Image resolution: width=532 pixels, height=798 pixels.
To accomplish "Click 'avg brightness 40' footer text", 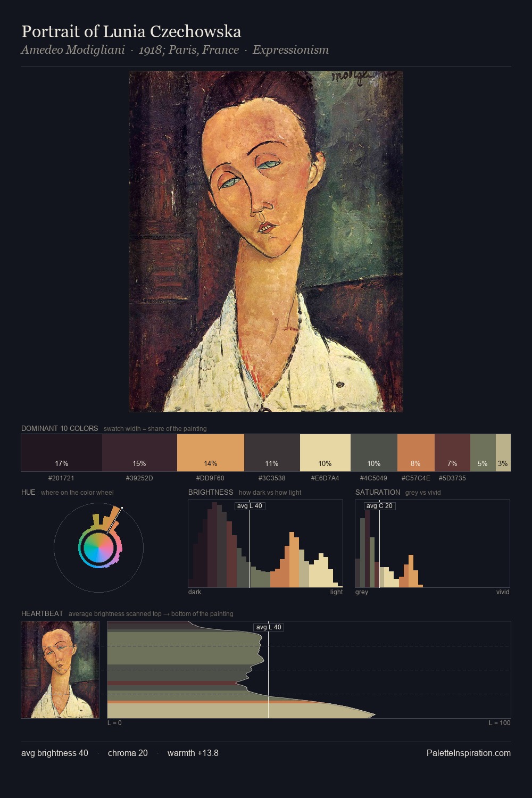I will 55,753.
